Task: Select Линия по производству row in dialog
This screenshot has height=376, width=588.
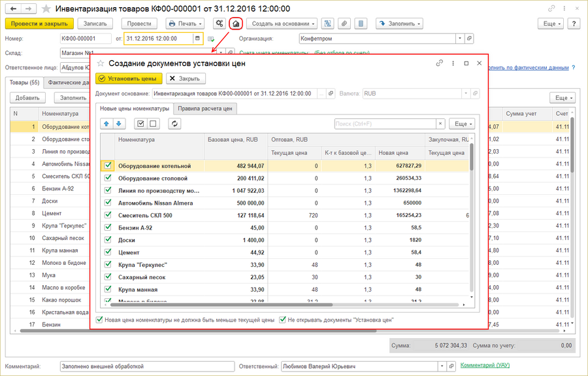Action: coord(285,190)
